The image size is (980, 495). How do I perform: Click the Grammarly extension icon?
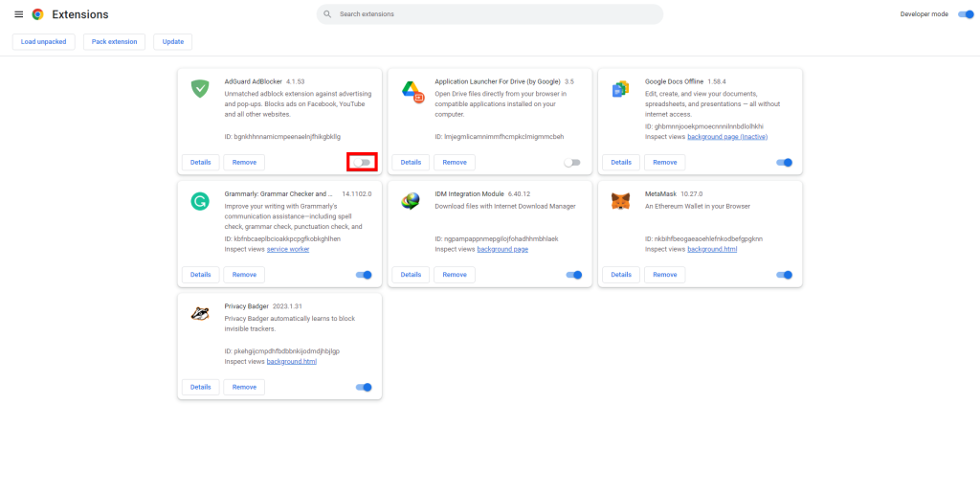[200, 201]
